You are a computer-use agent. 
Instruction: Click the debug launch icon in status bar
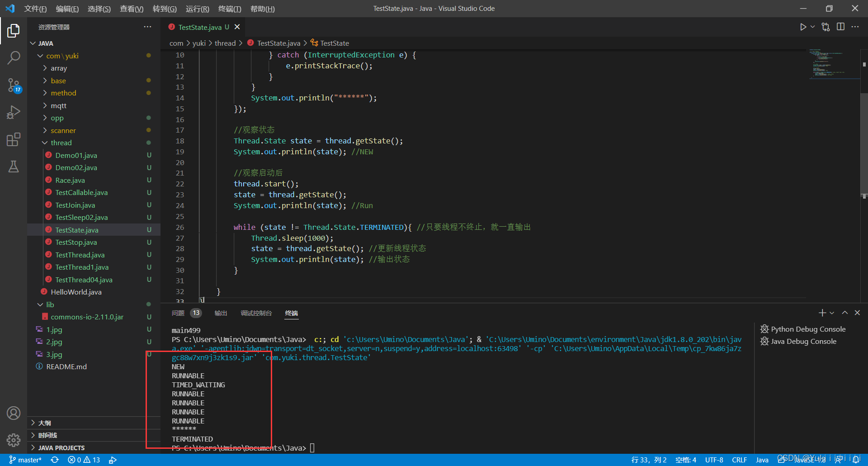(x=113, y=460)
